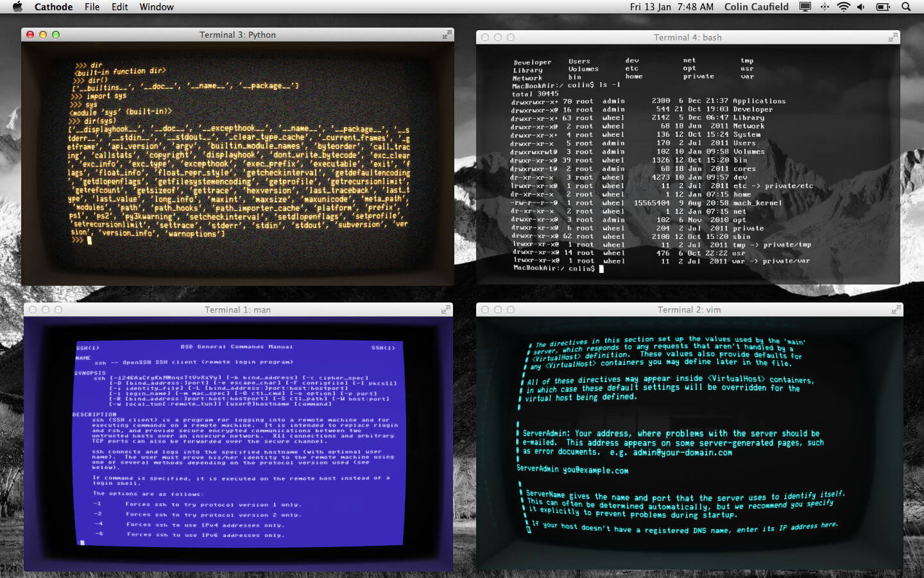The image size is (924, 578).
Task: Open the Window menu
Action: [x=157, y=7]
